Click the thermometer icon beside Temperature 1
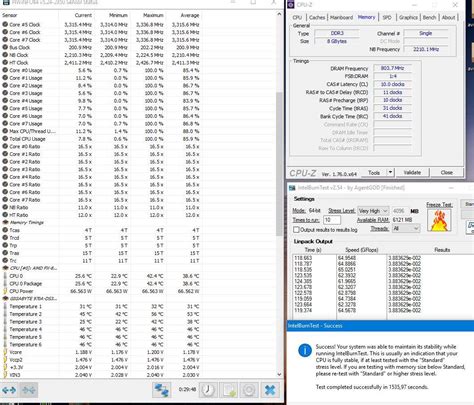The width and height of the screenshot is (474, 405). pos(5,306)
